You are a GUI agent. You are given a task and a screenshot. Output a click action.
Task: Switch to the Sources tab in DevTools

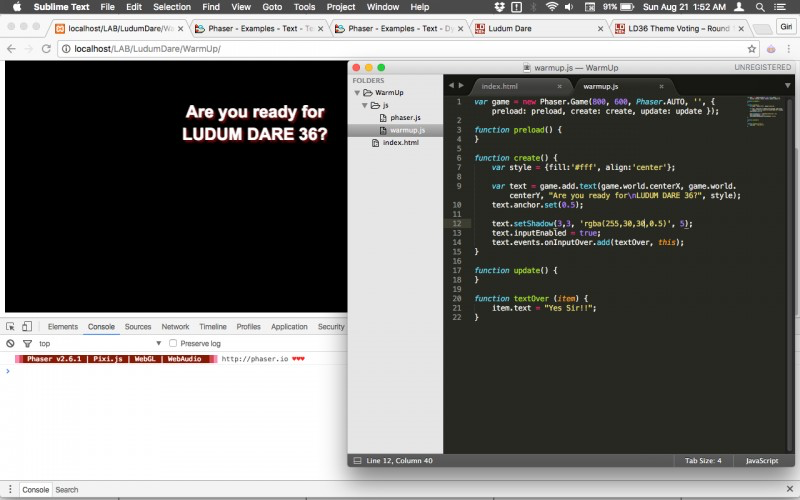138,327
